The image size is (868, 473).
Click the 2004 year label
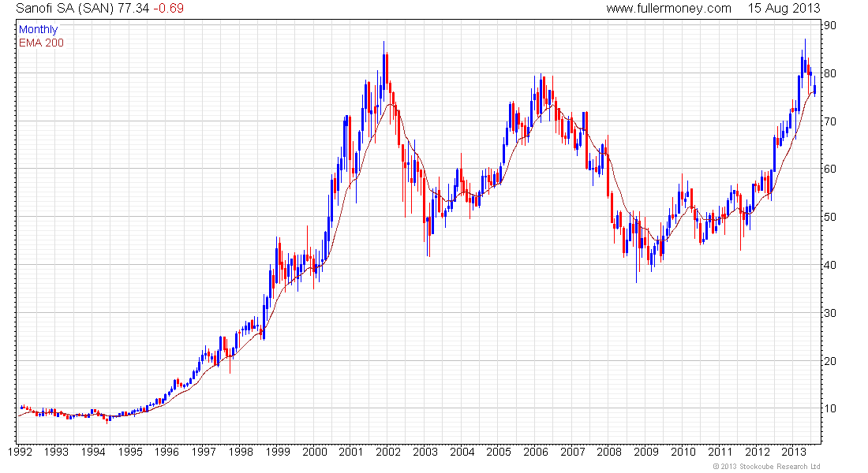tap(462, 452)
